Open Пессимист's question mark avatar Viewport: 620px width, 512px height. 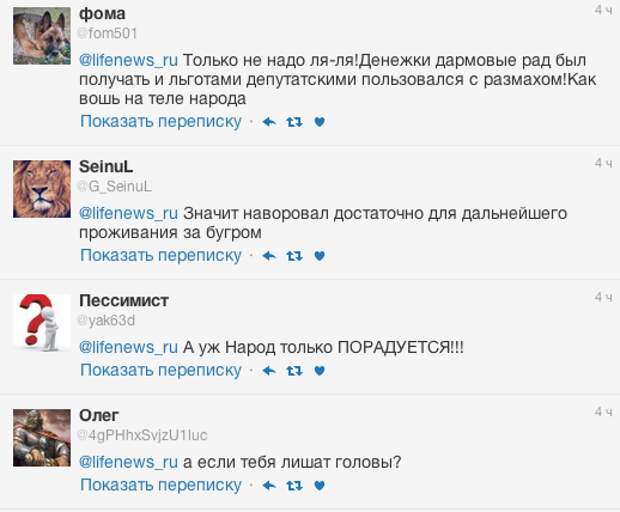[x=41, y=323]
